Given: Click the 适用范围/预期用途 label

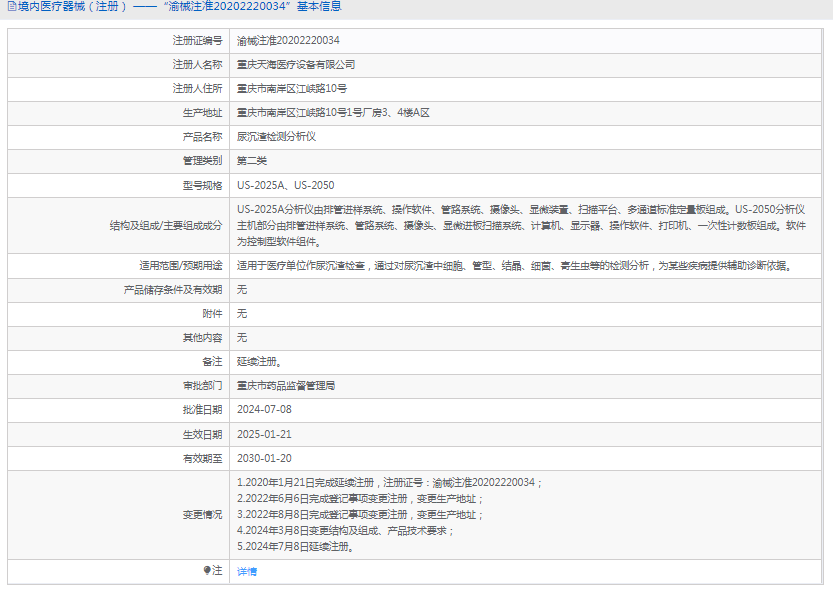Looking at the screenshot, I should coord(181,266).
